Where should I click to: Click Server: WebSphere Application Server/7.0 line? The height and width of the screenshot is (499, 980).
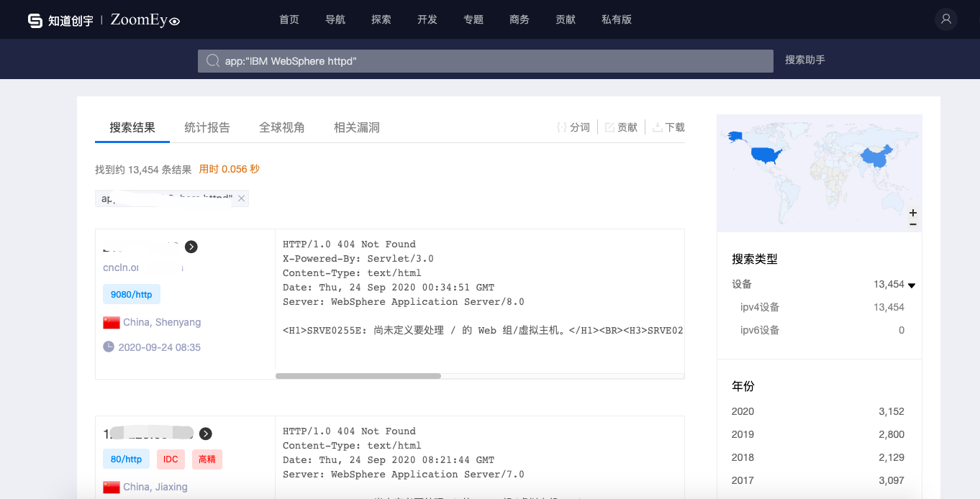tap(404, 475)
